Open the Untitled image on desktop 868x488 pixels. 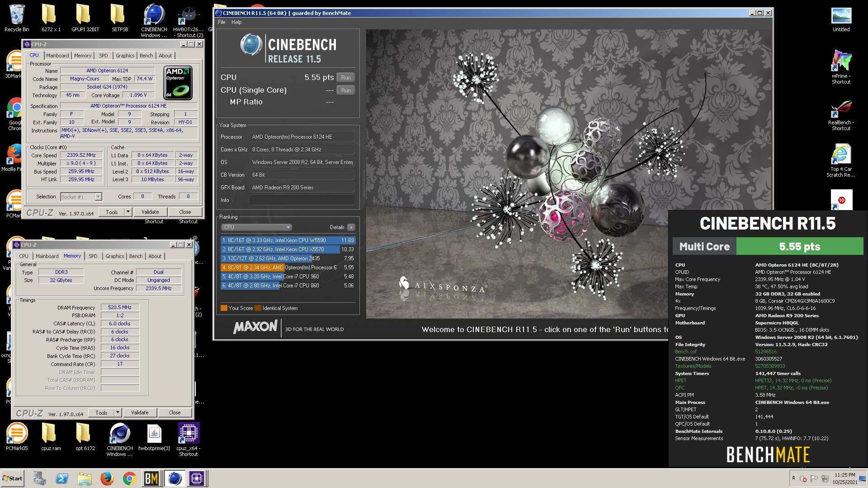[841, 19]
